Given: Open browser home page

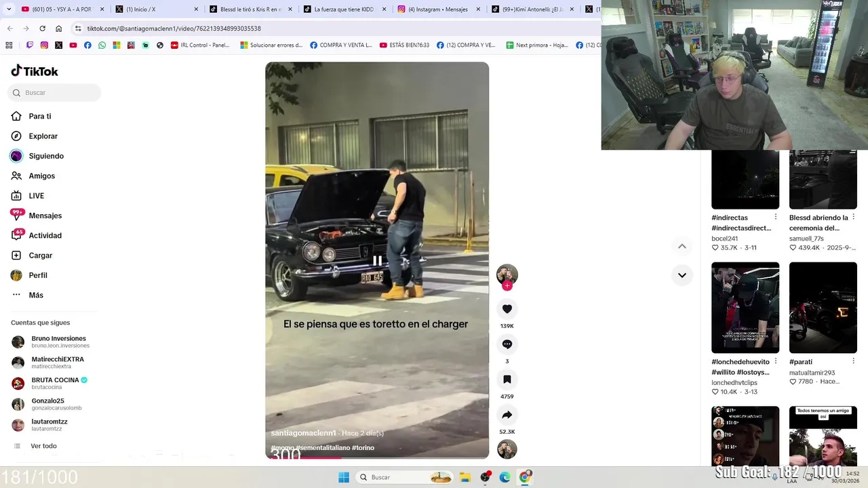Looking at the screenshot, I should point(58,28).
